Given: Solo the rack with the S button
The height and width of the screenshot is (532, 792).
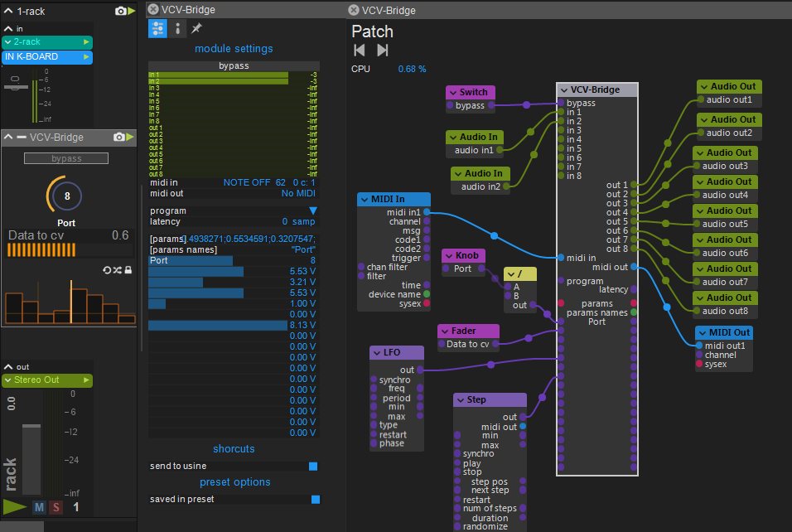Looking at the screenshot, I should [x=56, y=507].
